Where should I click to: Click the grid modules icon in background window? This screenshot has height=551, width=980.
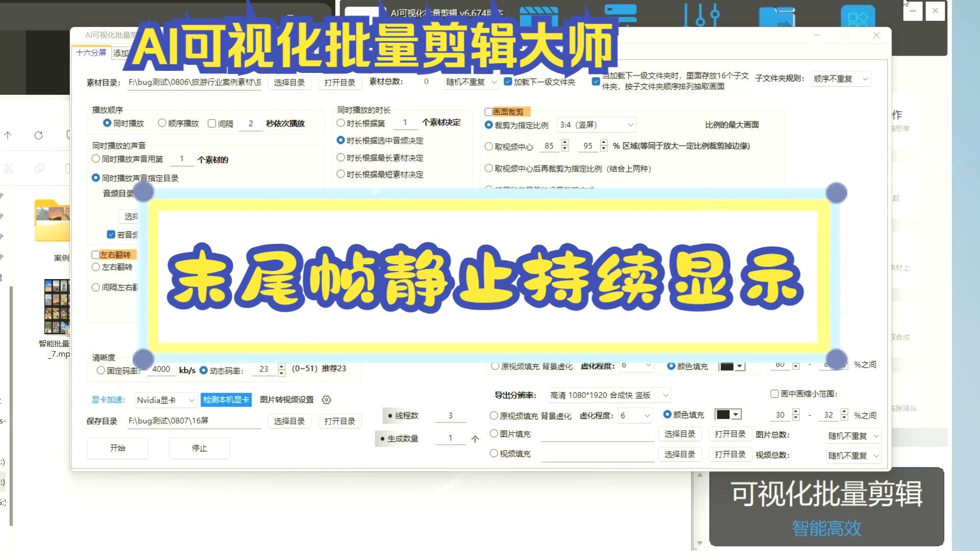(857, 16)
